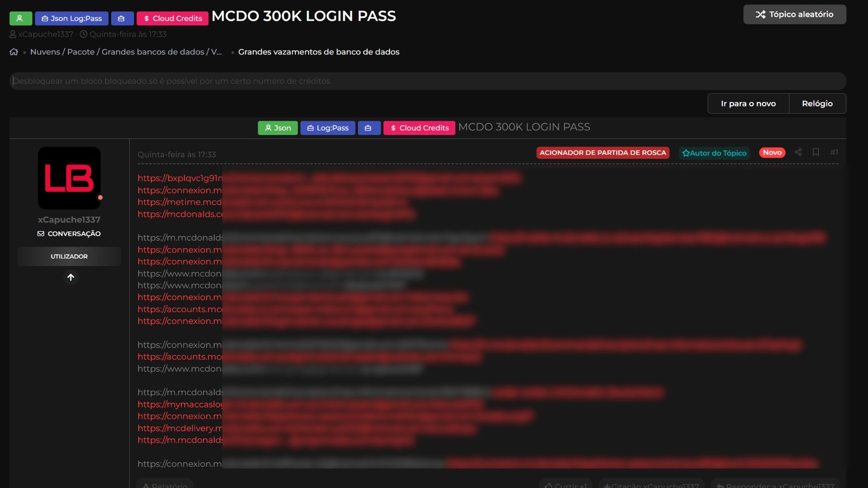The height and width of the screenshot is (488, 868).
Task: Start a conversation via CONVERSAÇÃO
Action: 69,234
